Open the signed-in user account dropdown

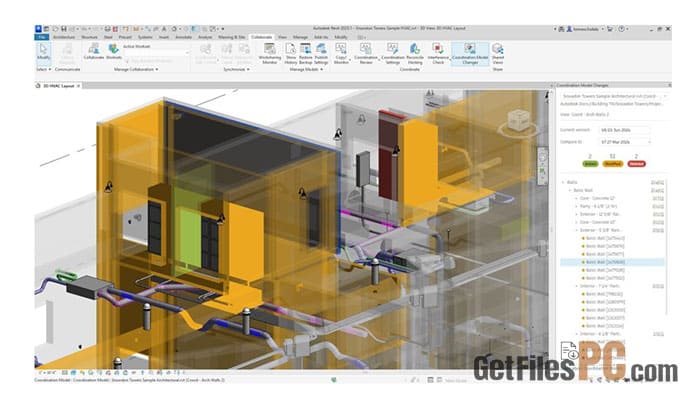585,29
